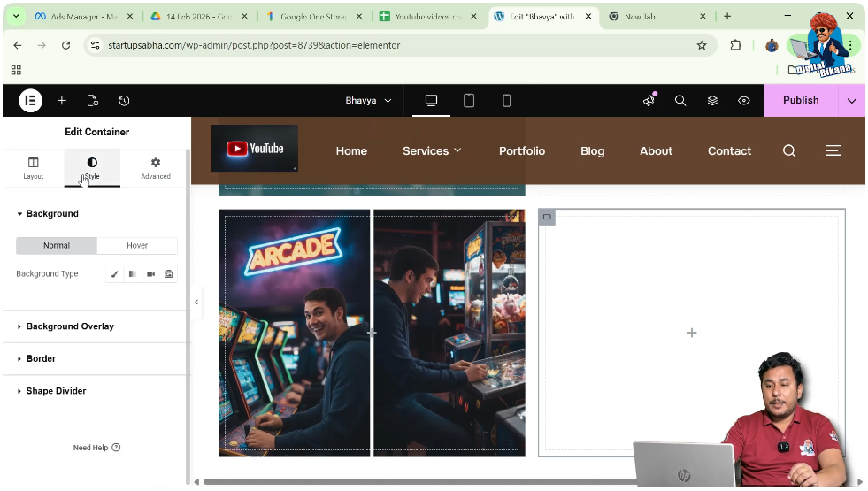This screenshot has height=491, width=868.
Task: Select the Hover background state tab
Action: [x=137, y=245]
